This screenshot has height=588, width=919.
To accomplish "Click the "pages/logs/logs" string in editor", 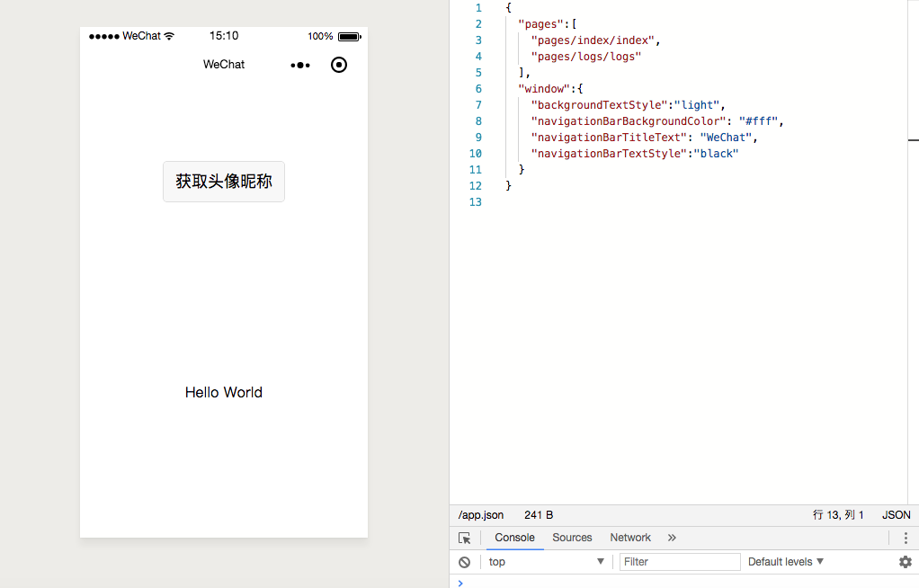I will pyautogui.click(x=586, y=57).
